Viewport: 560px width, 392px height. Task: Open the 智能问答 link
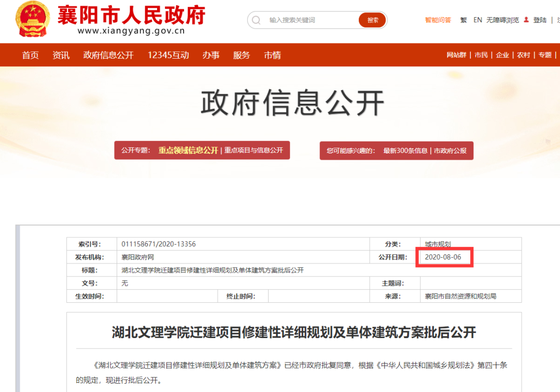pyautogui.click(x=438, y=20)
